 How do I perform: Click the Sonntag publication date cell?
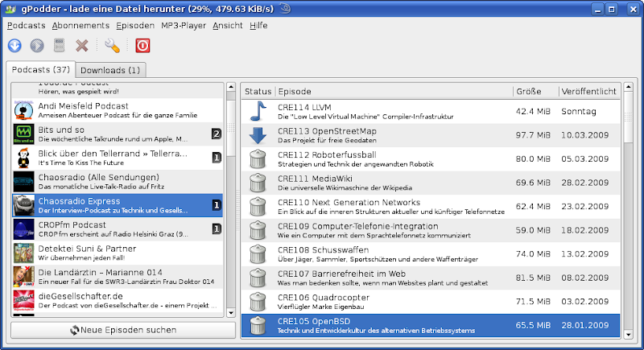pos(578,111)
